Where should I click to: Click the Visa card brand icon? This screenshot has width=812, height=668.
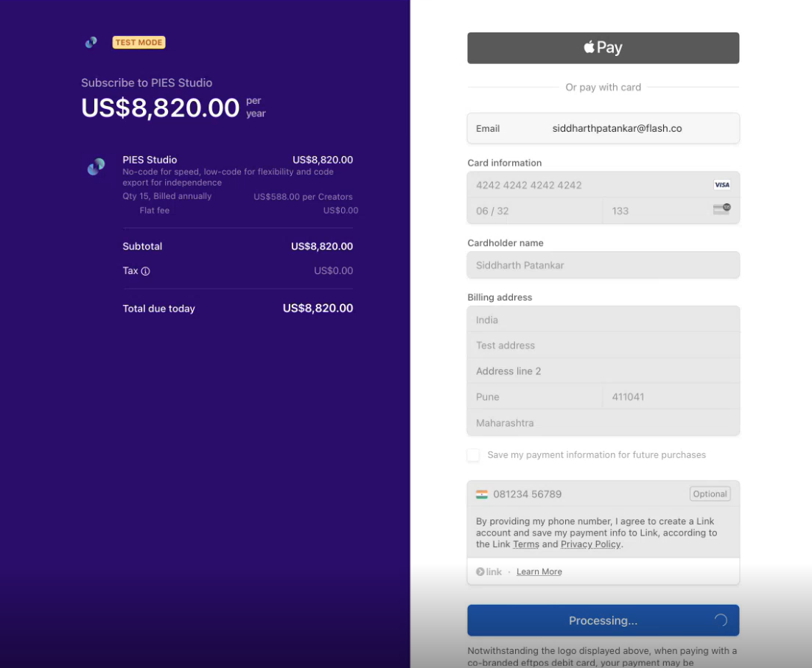point(721,185)
